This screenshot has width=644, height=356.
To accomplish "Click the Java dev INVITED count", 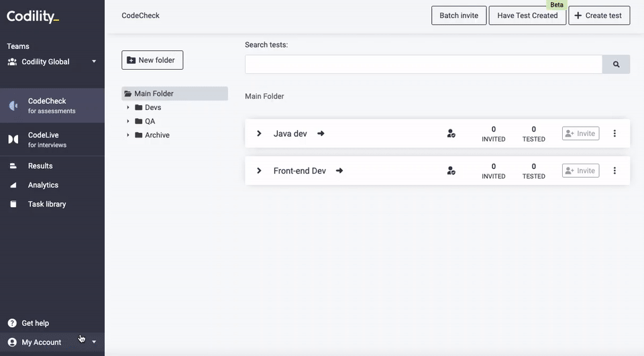I will 493,134.
